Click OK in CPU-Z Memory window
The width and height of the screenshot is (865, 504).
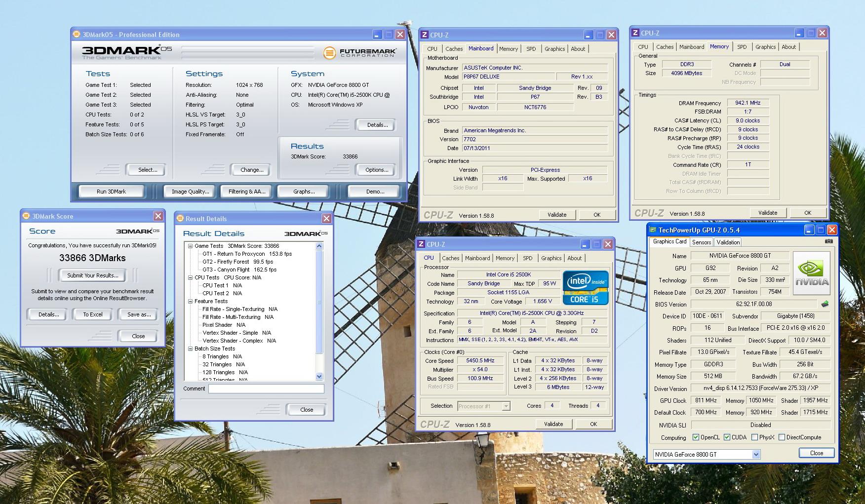(808, 213)
